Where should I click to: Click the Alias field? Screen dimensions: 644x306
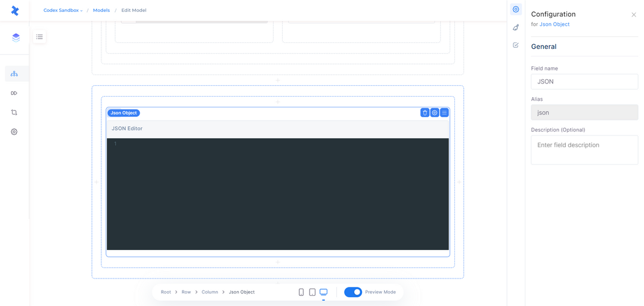pos(584,112)
